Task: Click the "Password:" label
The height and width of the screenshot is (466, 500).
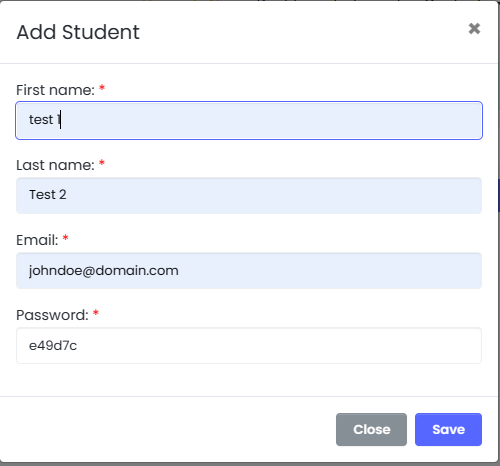Action: (x=53, y=315)
